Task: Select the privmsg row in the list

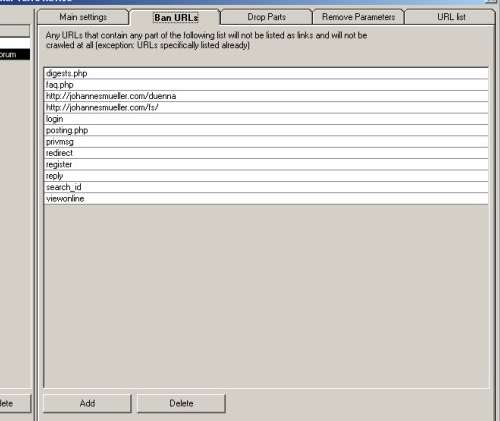Action: click(266, 142)
